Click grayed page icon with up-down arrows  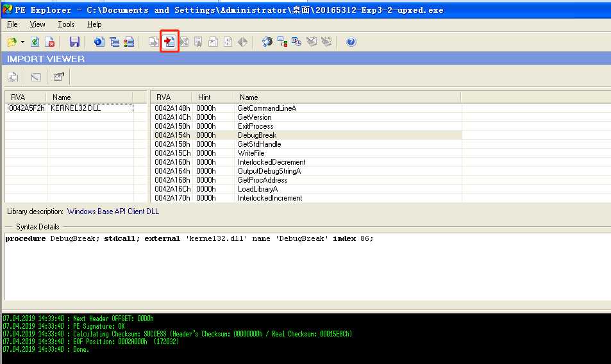click(228, 42)
